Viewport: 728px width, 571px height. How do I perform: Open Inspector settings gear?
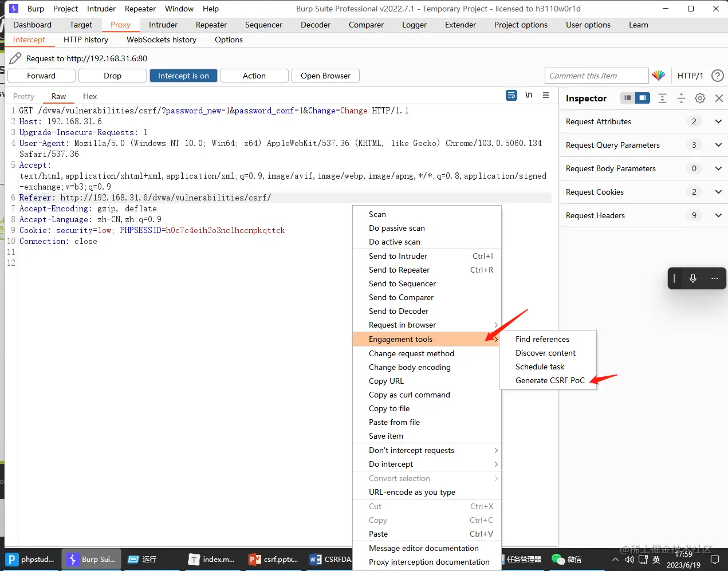point(700,98)
